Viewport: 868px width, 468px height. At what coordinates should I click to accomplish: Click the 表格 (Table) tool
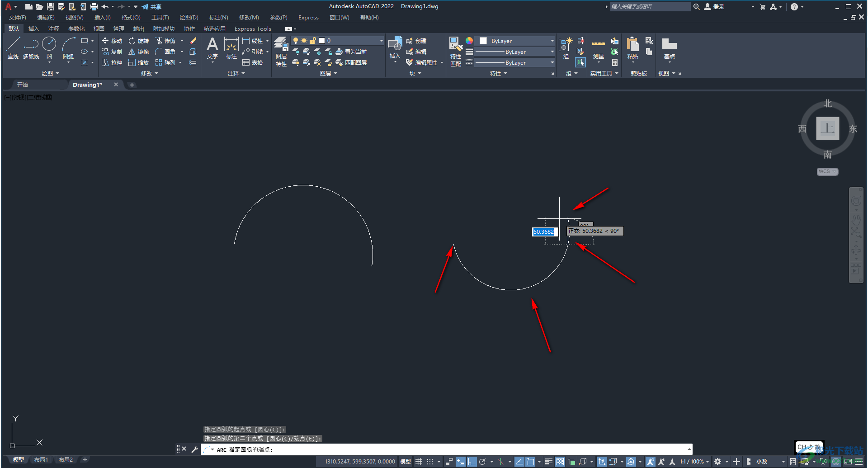(x=253, y=62)
